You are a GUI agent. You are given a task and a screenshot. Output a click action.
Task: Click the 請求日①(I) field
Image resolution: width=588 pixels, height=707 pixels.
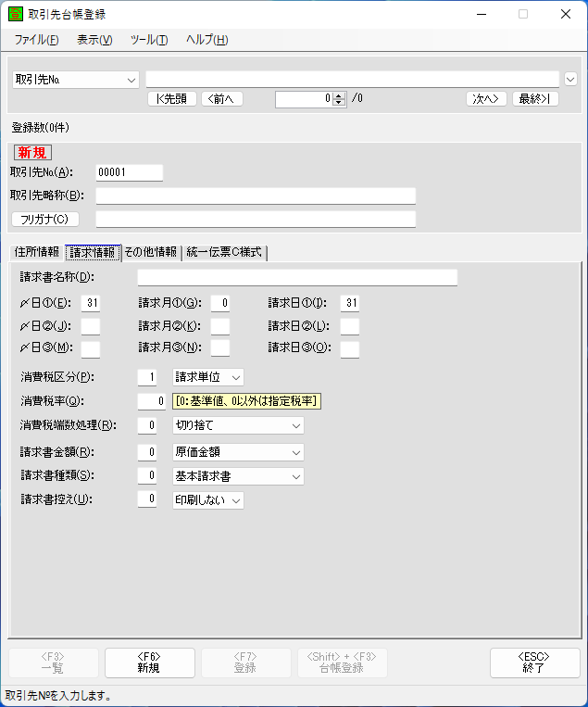click(x=350, y=303)
